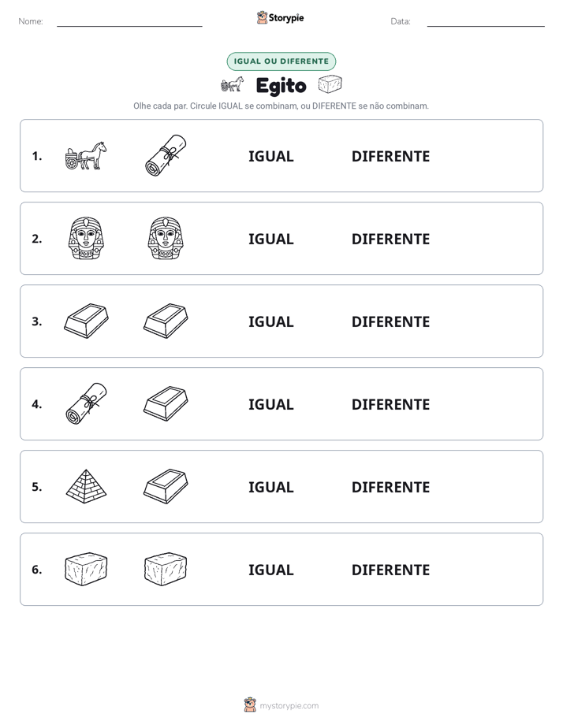This screenshot has width=563, height=728.
Task: Select the left pharaoh mask in row 2
Action: tap(86, 238)
